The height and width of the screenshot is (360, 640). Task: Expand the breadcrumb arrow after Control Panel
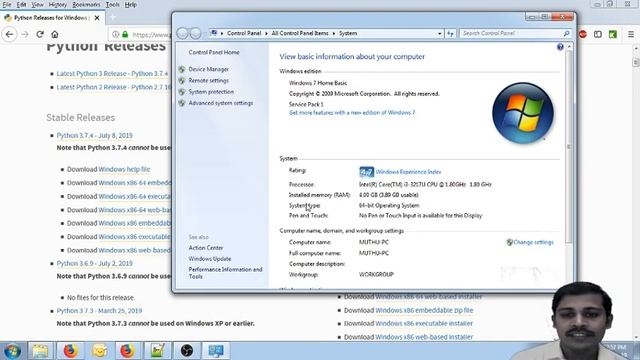pyautogui.click(x=266, y=33)
